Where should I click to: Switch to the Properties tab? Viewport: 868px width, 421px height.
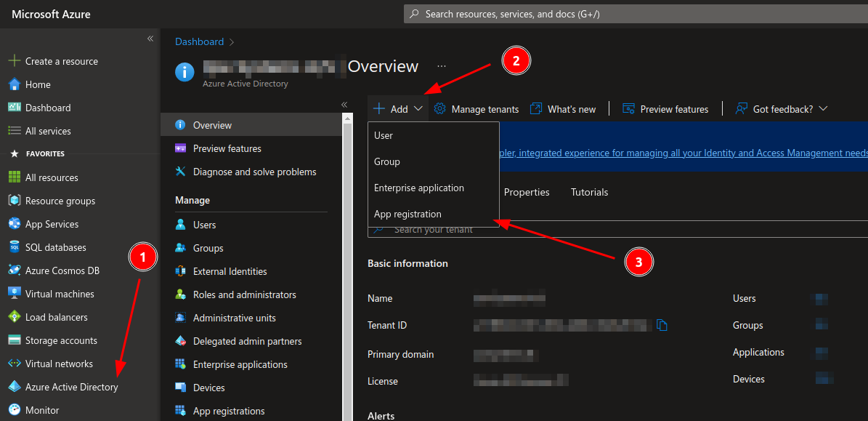click(527, 192)
